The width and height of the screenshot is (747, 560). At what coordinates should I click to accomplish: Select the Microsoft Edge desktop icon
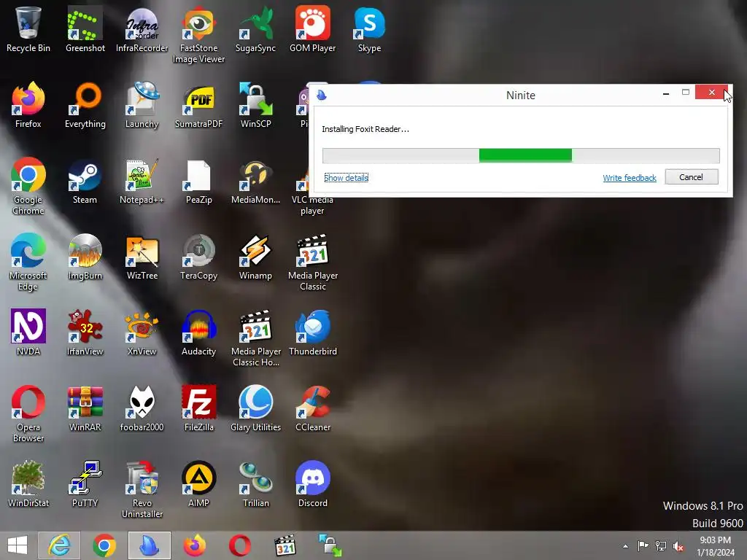[28, 262]
